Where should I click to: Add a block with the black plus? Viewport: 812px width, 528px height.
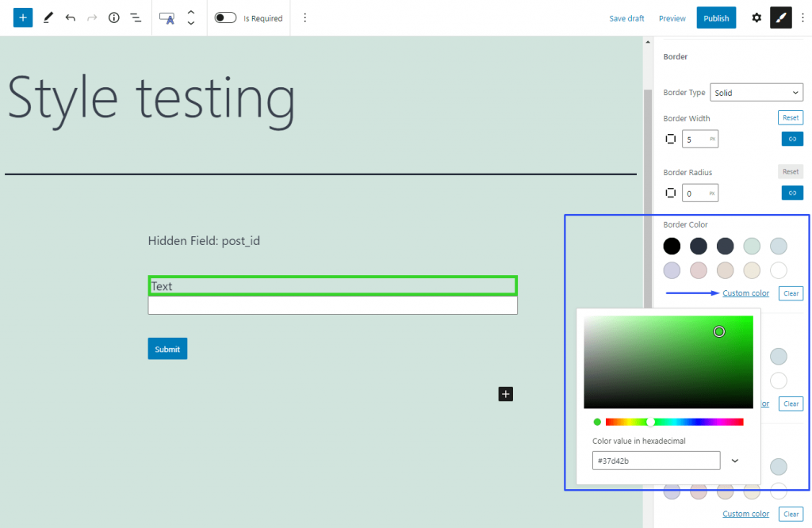pos(505,394)
